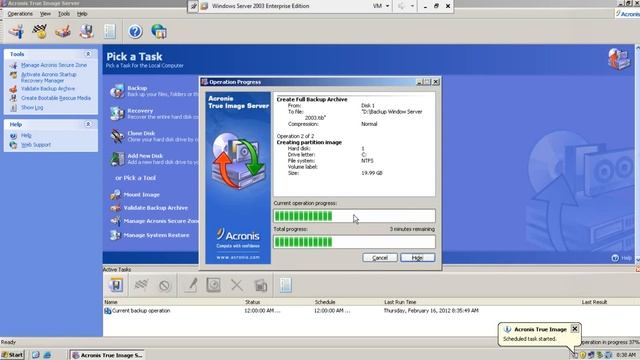Click the third top toolbar tool icon
The width and height of the screenshot is (640, 360).
(63, 31)
